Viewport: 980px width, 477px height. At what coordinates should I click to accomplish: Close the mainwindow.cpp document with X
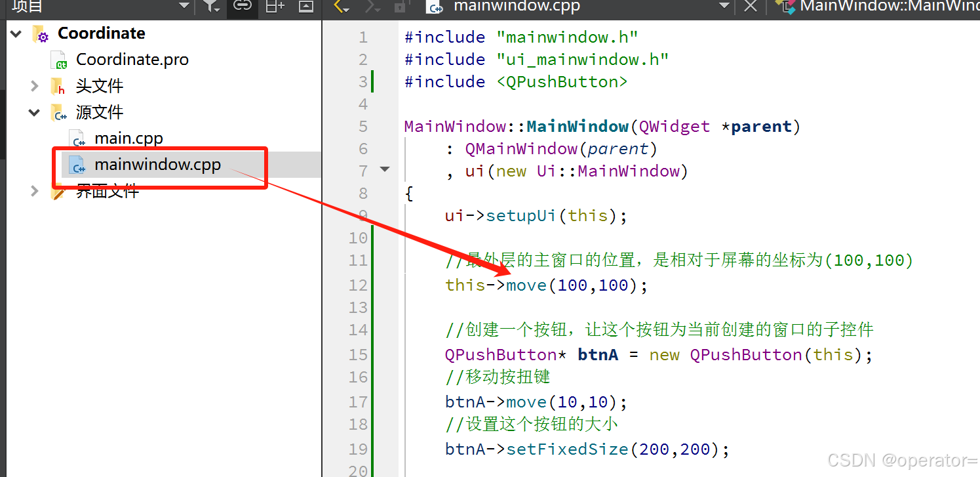coord(751,6)
